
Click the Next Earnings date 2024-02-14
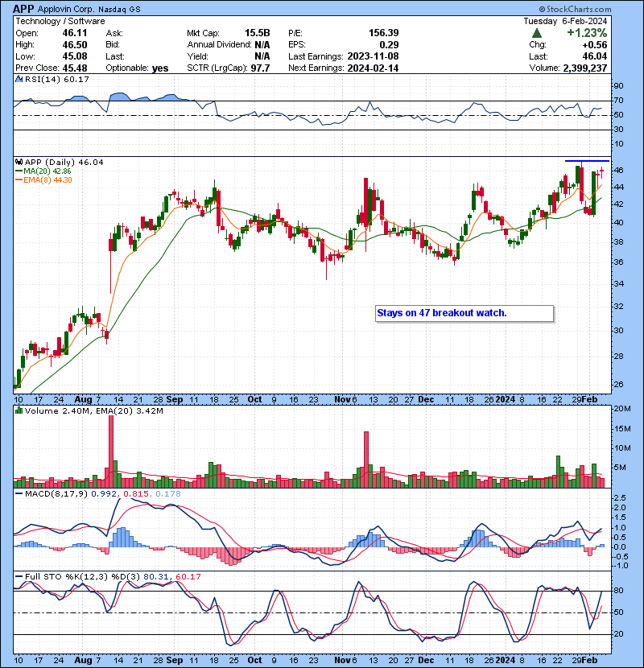pyautogui.click(x=373, y=68)
